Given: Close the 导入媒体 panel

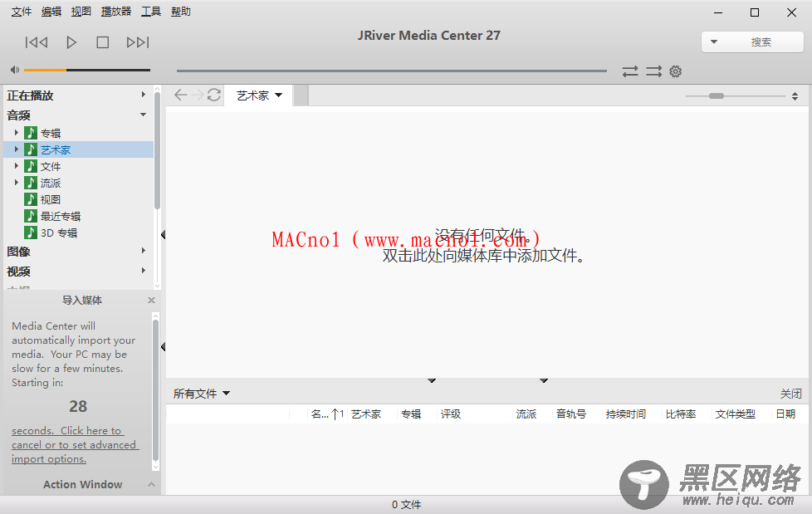Looking at the screenshot, I should point(151,300).
